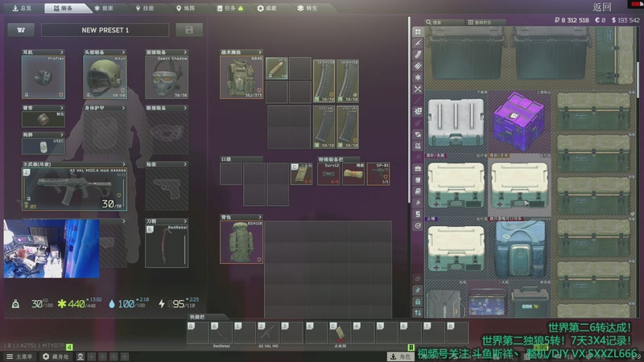Select the 6SH118 backpack item
This screenshot has height=362, width=644.
(x=242, y=242)
